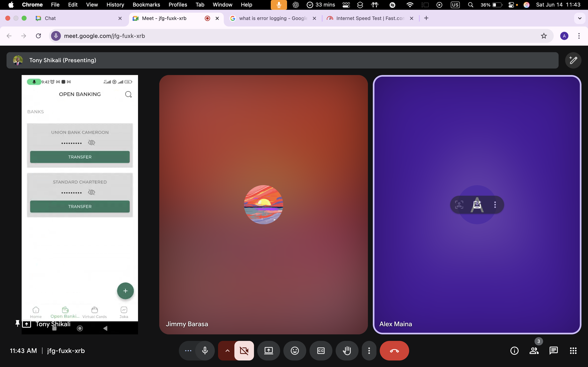Toggle the microphone mute button
Image resolution: width=588 pixels, height=367 pixels.
pos(205,350)
